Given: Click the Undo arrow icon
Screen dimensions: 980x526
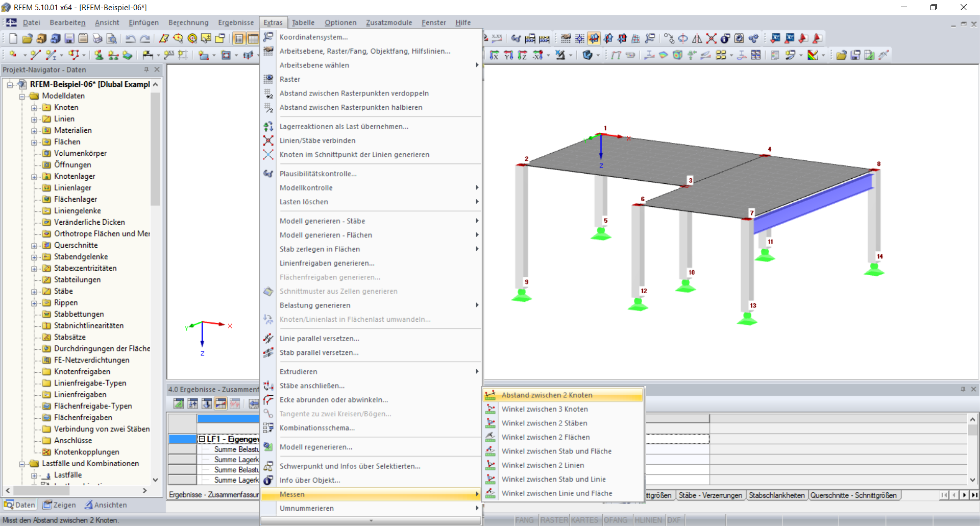Looking at the screenshot, I should [131, 38].
